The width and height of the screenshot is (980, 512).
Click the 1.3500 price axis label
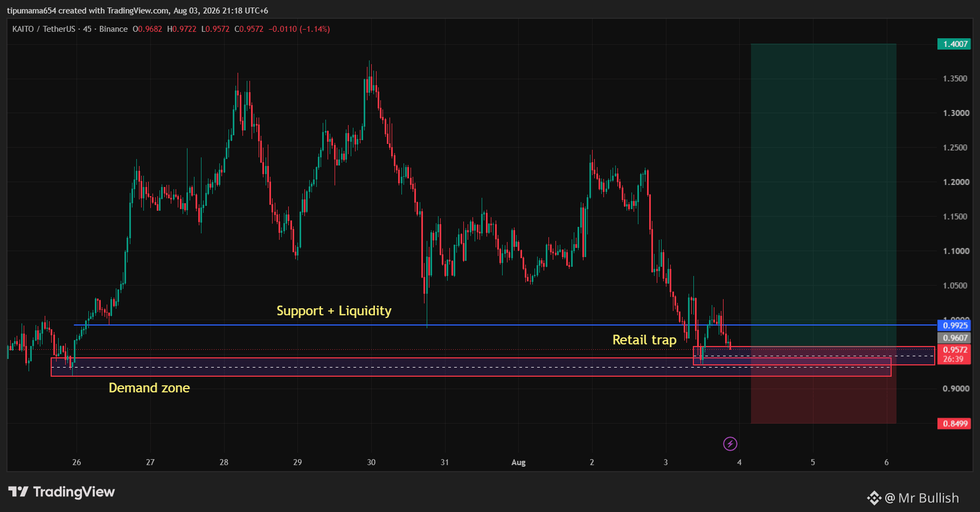[x=955, y=79]
